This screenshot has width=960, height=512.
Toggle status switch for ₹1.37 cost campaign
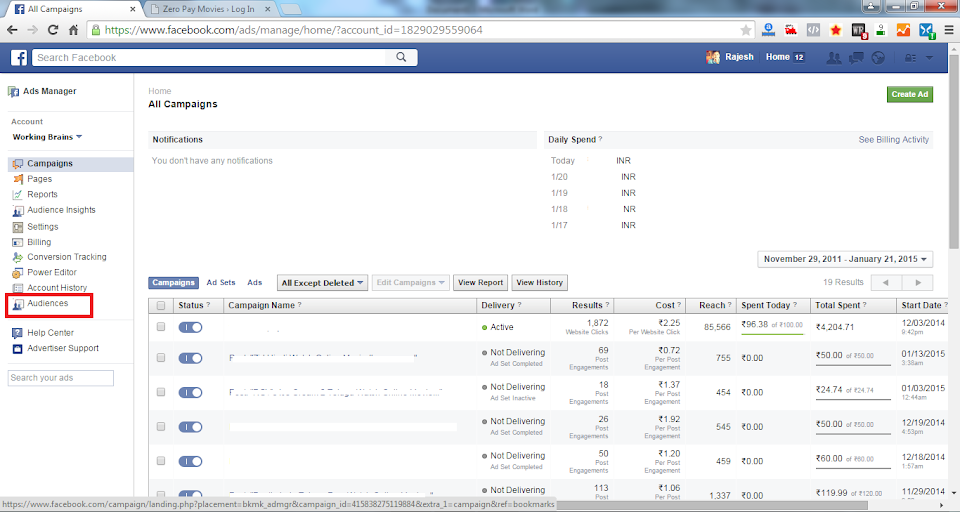[190, 392]
